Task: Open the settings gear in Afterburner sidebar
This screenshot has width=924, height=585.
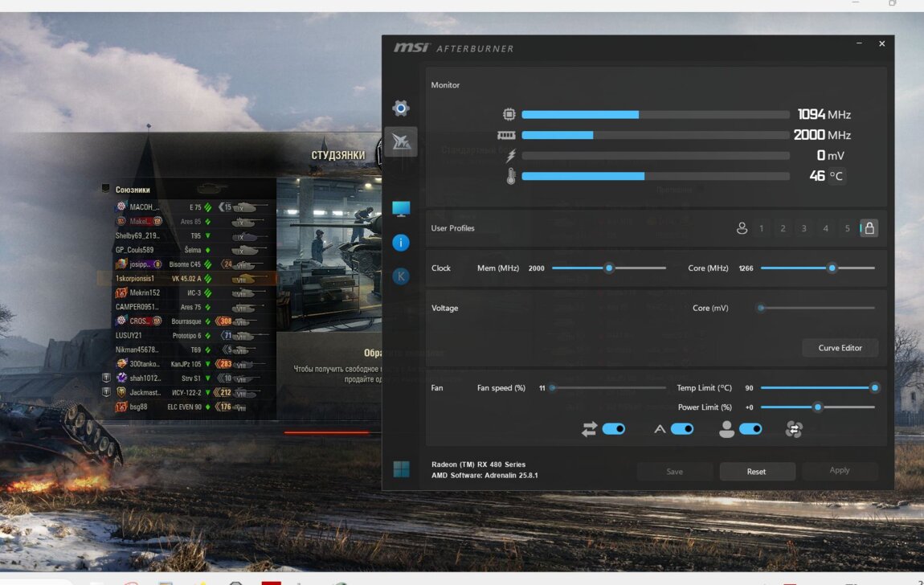Action: tap(400, 108)
